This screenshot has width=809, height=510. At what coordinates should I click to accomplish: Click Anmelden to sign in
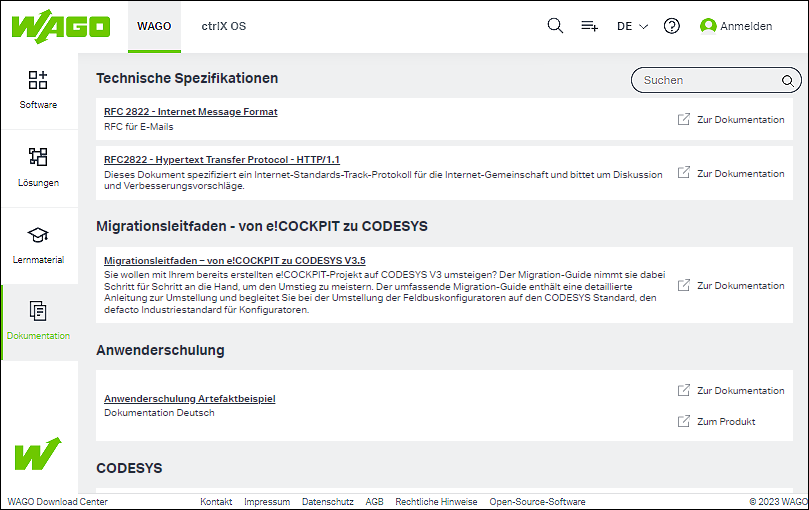746,26
